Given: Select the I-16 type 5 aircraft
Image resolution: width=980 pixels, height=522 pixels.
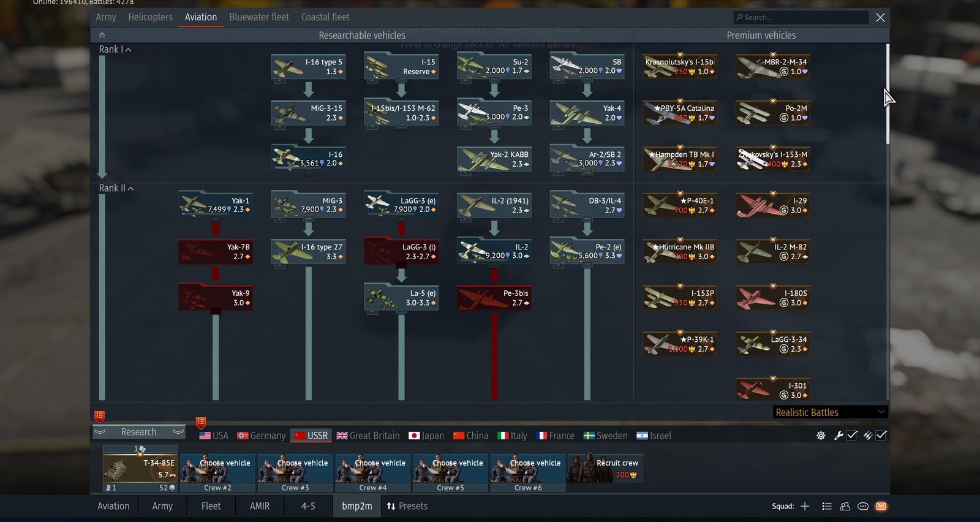Looking at the screenshot, I should coord(309,67).
